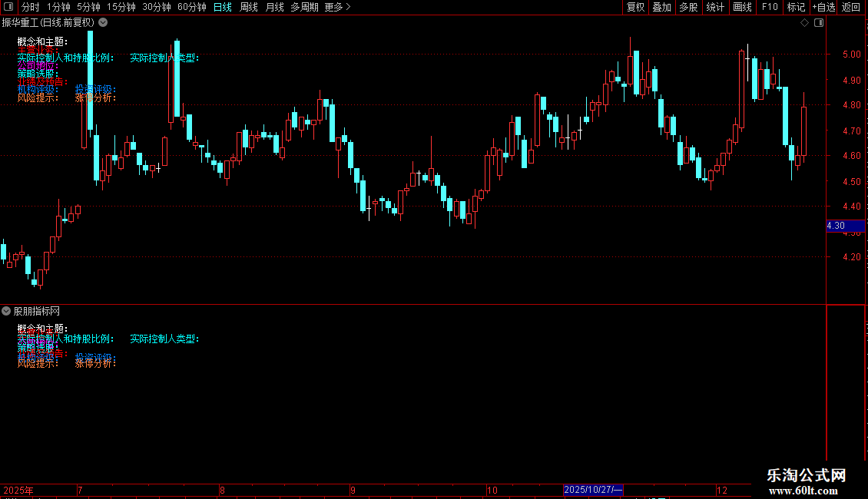
Task: Switch to 周线 weekly chart
Action: pos(249,7)
